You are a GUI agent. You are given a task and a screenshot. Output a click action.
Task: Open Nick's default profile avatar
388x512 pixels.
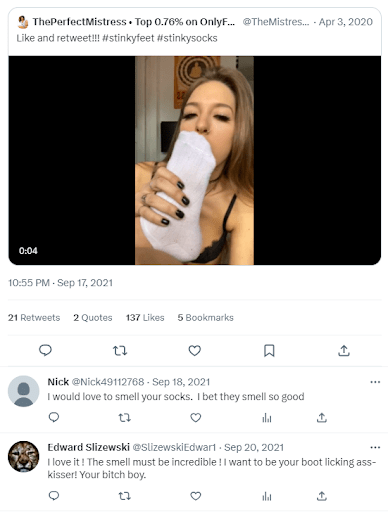tap(24, 391)
